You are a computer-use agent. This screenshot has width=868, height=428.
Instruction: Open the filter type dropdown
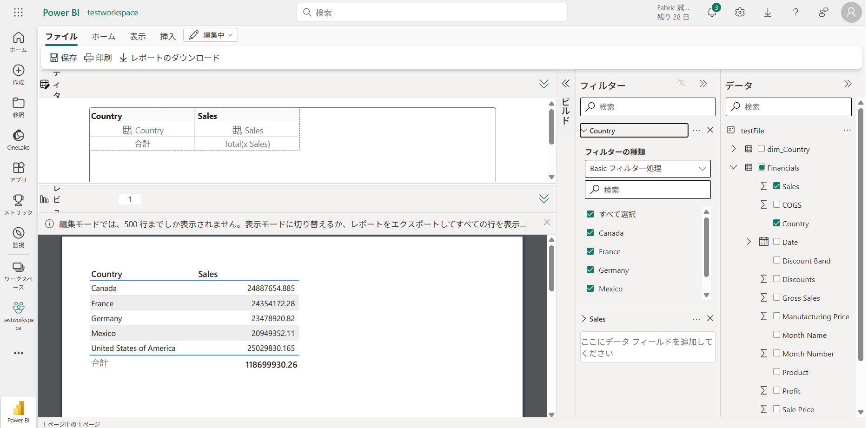pyautogui.click(x=648, y=169)
